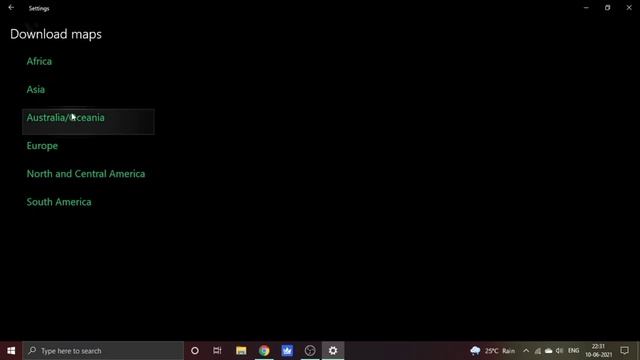Open the Europe maps region

[42, 146]
